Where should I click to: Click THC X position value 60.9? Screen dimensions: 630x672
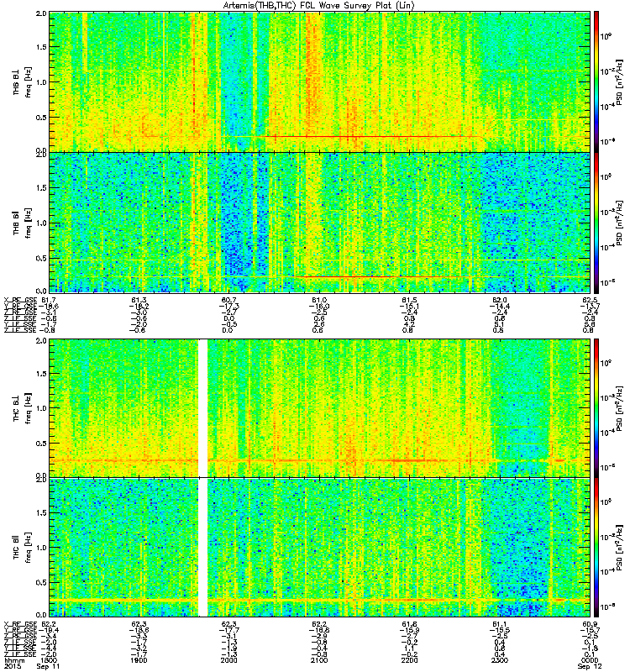tap(590, 624)
